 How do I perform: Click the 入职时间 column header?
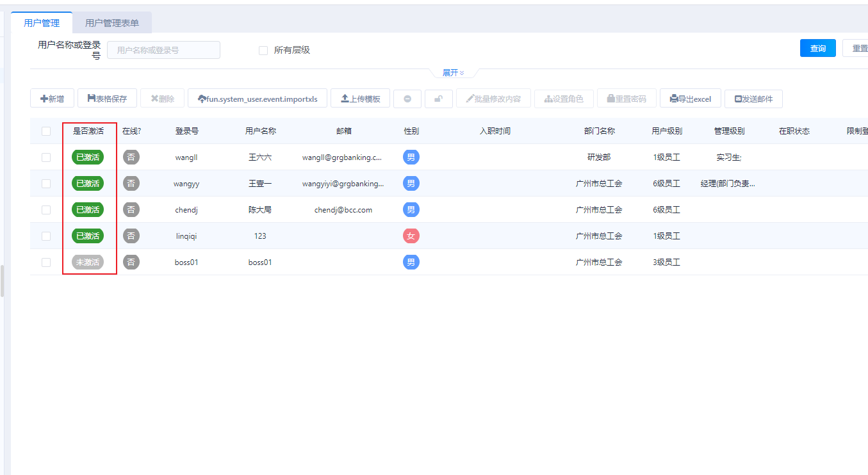[x=495, y=131]
